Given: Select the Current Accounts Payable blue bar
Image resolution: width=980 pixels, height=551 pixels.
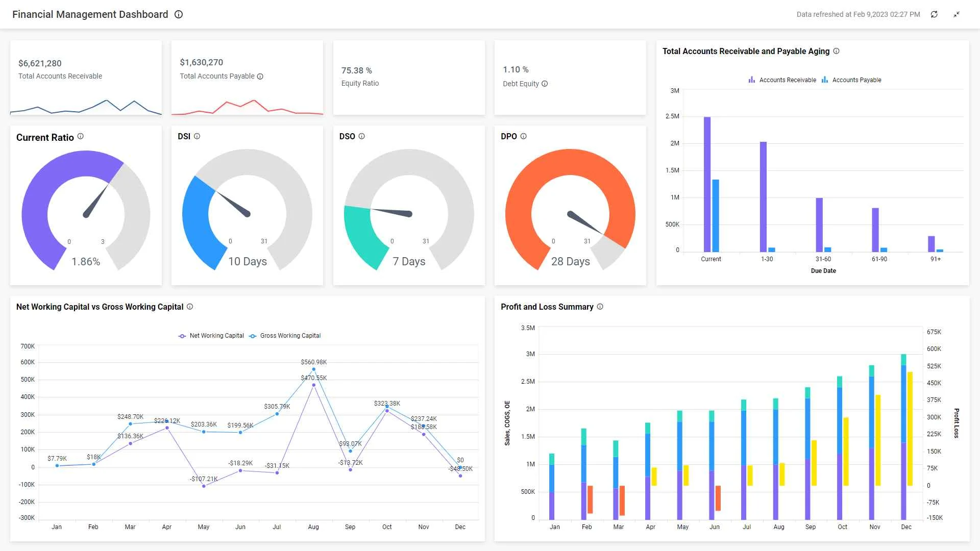Looking at the screenshot, I should click(716, 216).
